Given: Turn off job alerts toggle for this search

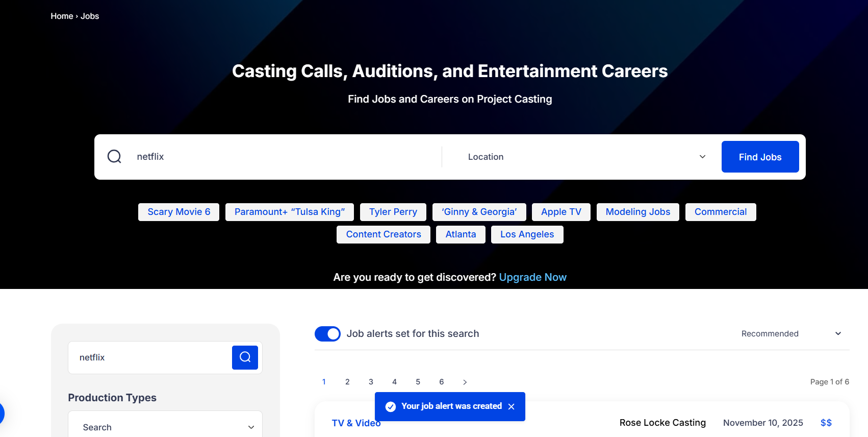Looking at the screenshot, I should pyautogui.click(x=327, y=334).
